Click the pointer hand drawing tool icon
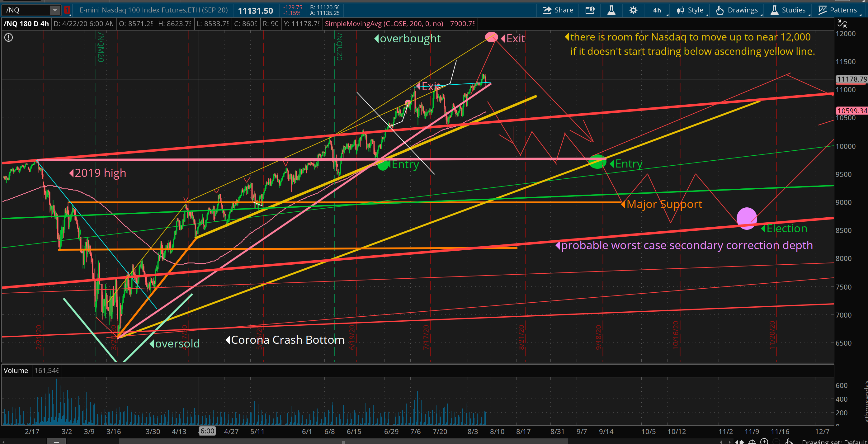Image resolution: width=868 pixels, height=444 pixels. pos(789,441)
